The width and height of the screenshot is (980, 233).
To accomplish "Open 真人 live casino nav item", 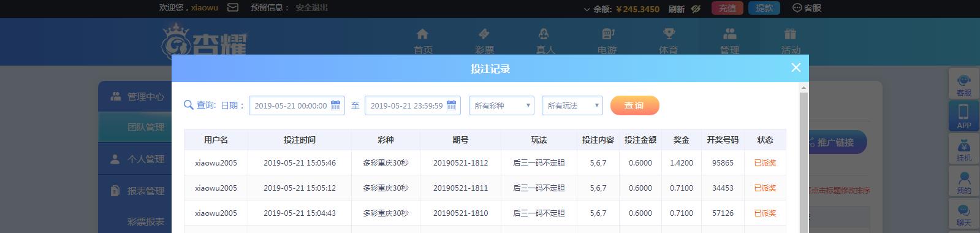I will [x=545, y=41].
